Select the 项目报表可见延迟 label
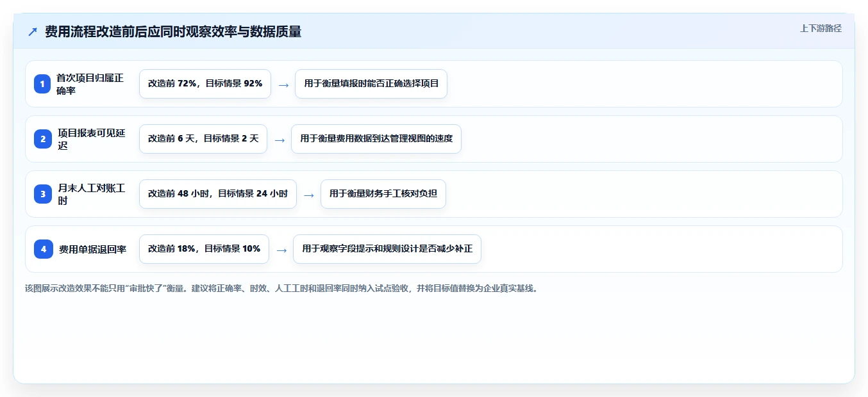This screenshot has width=868, height=397. click(91, 139)
